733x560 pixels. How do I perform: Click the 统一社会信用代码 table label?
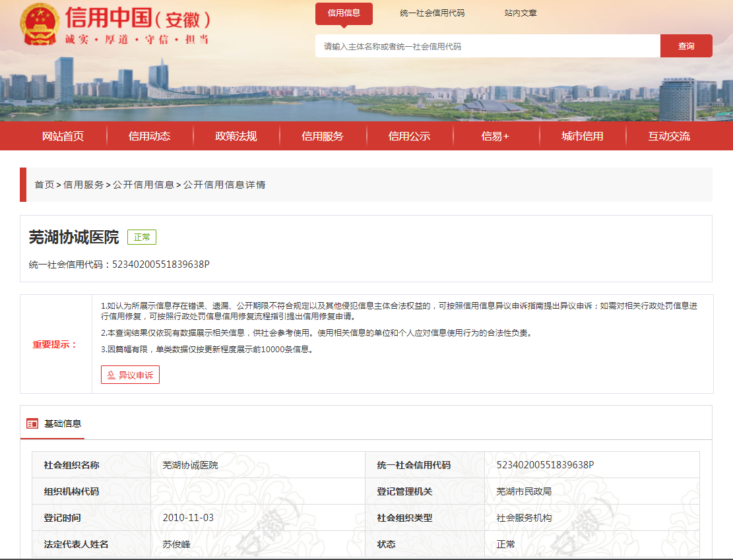414,465
